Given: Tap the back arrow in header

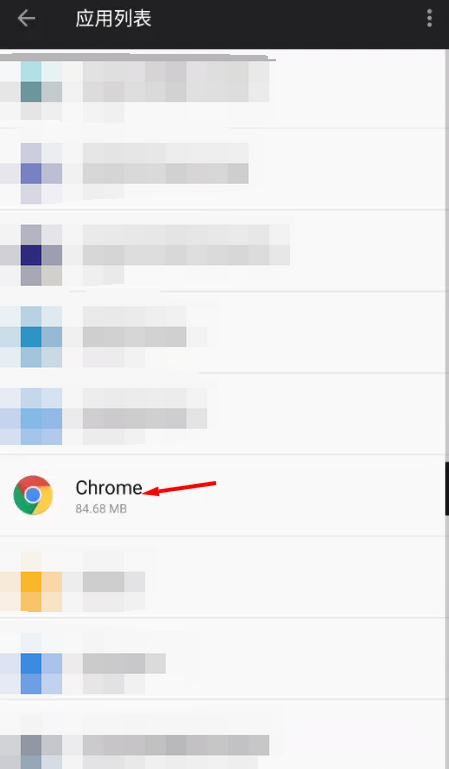Looking at the screenshot, I should [x=26, y=19].
